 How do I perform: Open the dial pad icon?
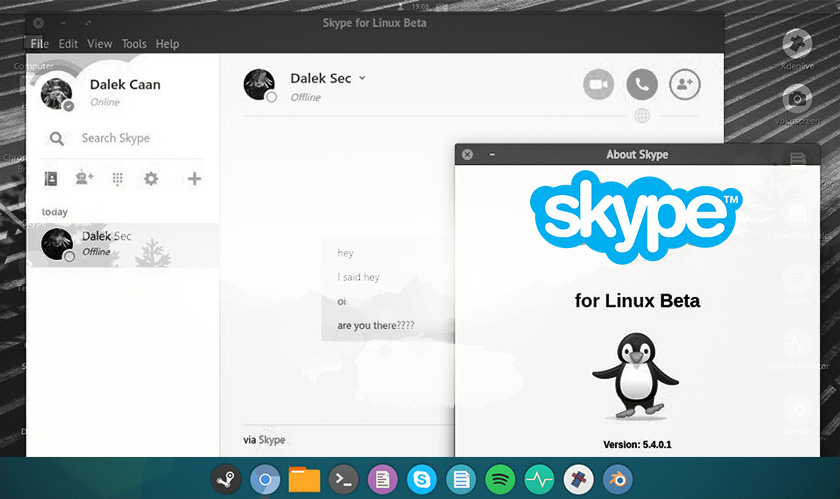[117, 178]
